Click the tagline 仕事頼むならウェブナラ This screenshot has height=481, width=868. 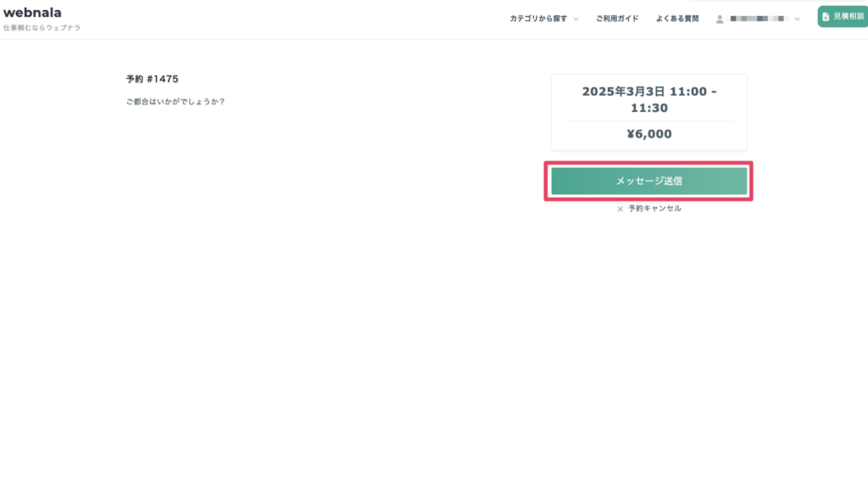click(x=42, y=28)
